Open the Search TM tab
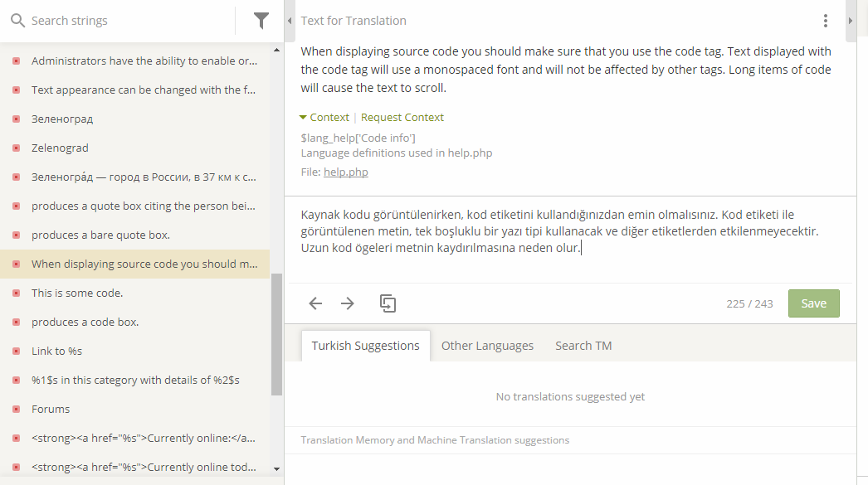Screen dimensions: 868x485 (583, 346)
